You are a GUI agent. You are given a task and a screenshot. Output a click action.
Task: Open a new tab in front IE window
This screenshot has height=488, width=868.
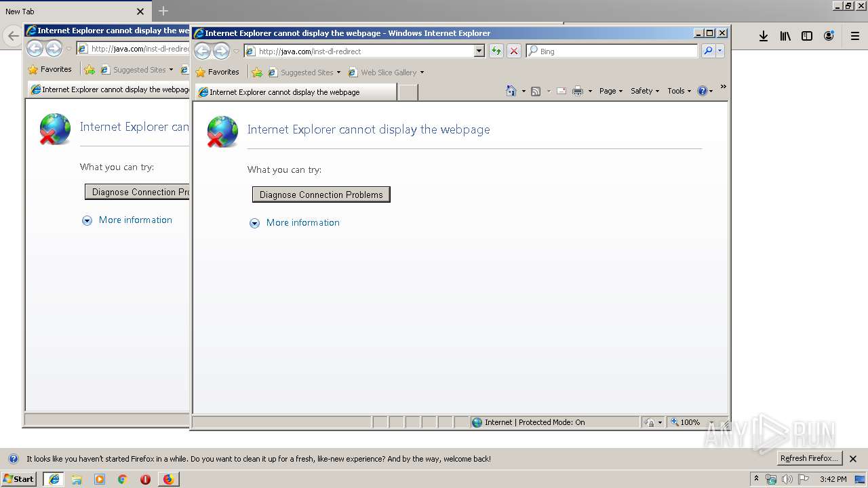(408, 92)
